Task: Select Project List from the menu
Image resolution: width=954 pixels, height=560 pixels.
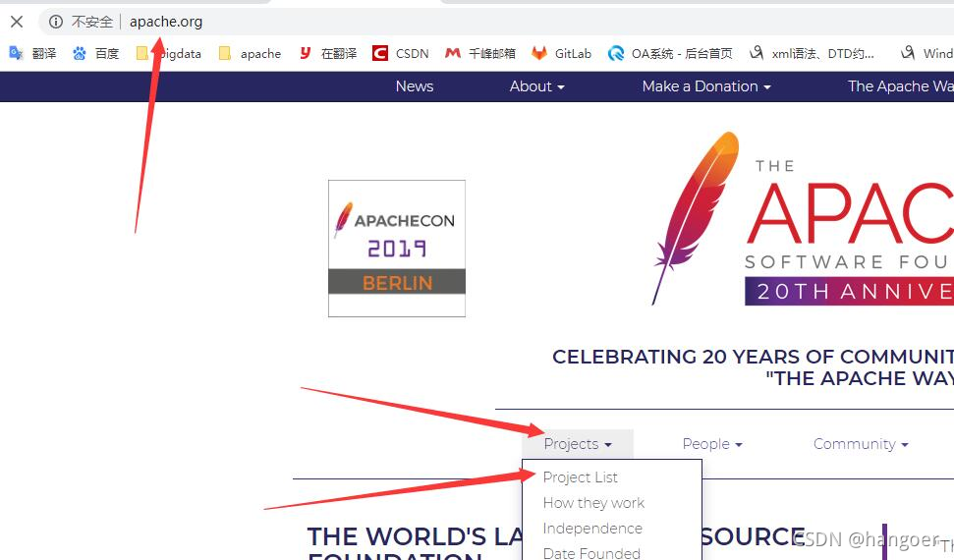Action: coord(581,477)
